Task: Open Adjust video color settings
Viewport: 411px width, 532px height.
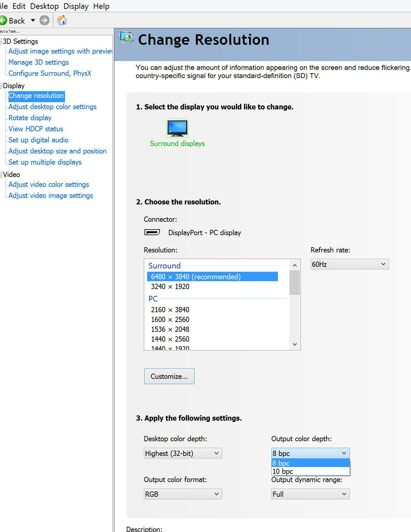Action: 49,185
